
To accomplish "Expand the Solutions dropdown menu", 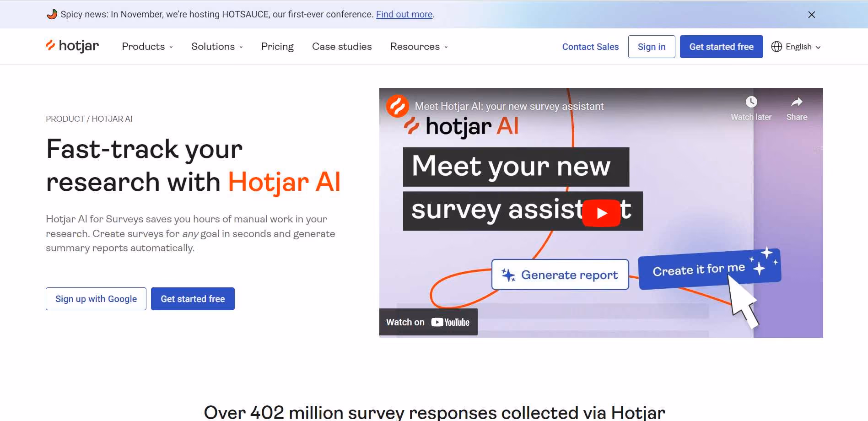I will [x=217, y=47].
